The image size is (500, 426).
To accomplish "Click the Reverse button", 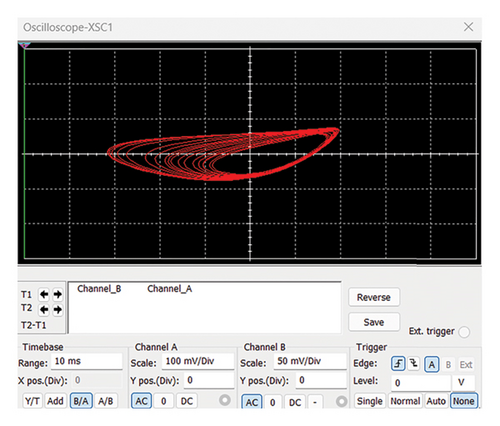I will coord(374,297).
